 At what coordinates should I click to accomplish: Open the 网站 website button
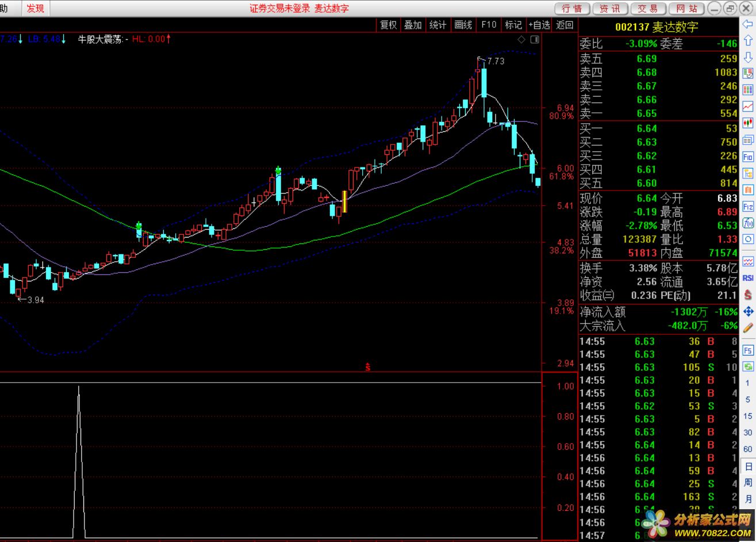(686, 9)
